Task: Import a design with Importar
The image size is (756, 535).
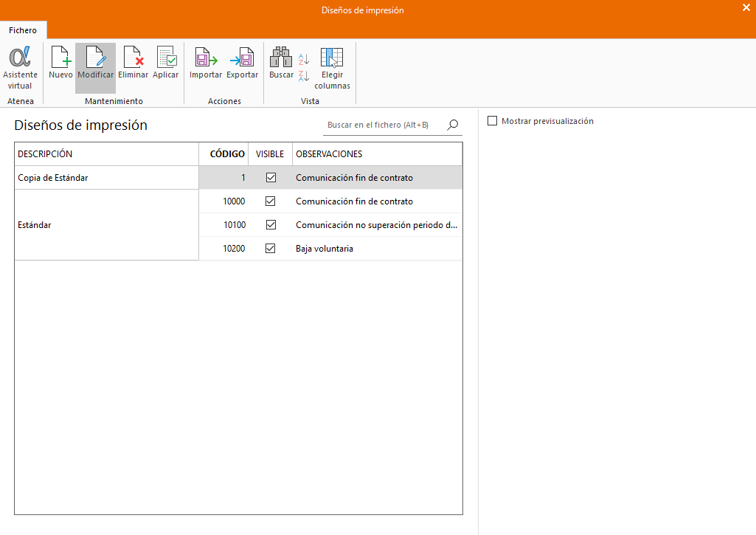Action: point(206,63)
